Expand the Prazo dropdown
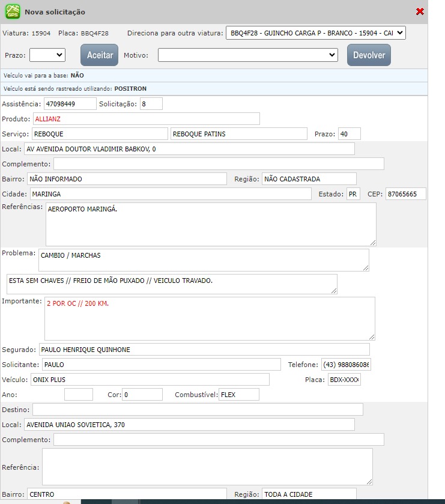The width and height of the screenshot is (445, 504). (x=47, y=55)
